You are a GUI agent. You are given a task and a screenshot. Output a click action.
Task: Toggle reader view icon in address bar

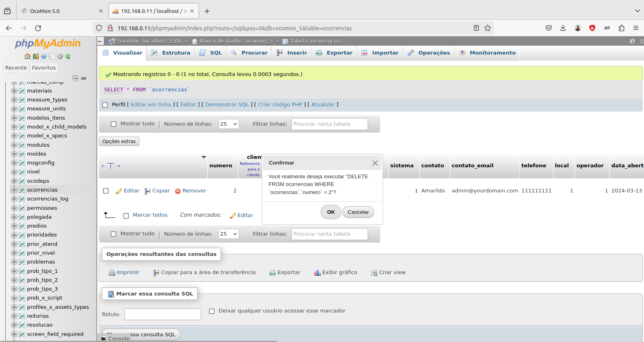[476, 28]
